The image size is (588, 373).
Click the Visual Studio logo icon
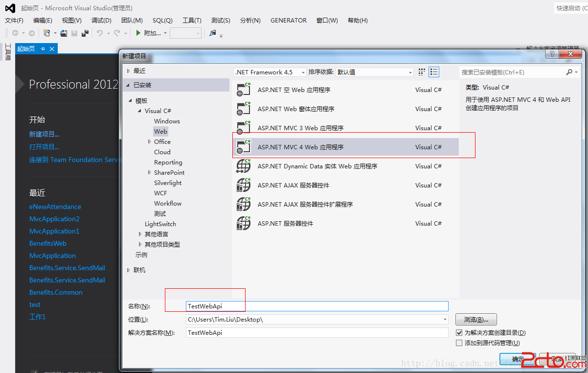pos(10,8)
